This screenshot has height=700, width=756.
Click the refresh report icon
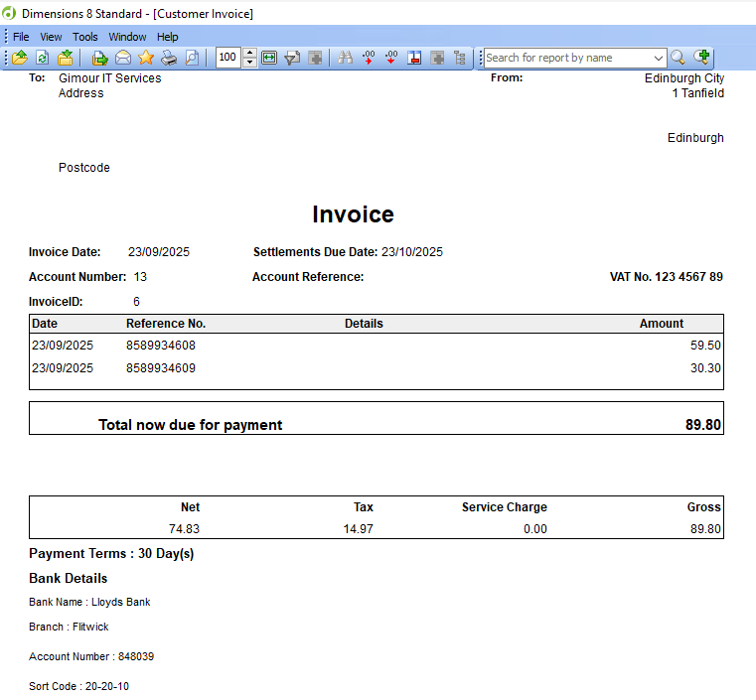pyautogui.click(x=43, y=58)
